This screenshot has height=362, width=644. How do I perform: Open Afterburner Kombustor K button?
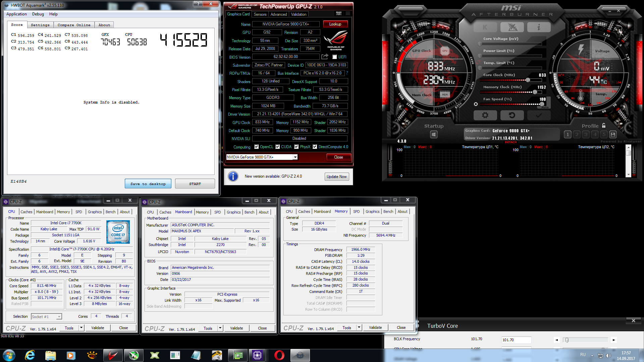point(485,27)
